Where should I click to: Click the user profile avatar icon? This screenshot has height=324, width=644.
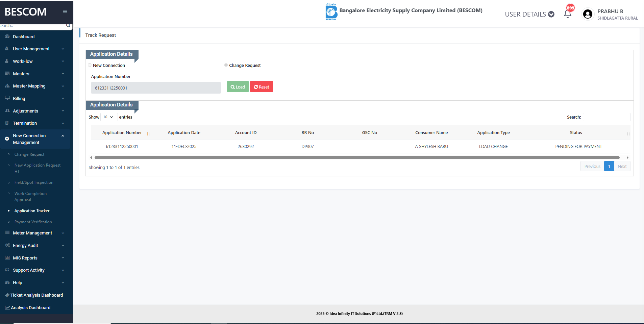(588, 14)
